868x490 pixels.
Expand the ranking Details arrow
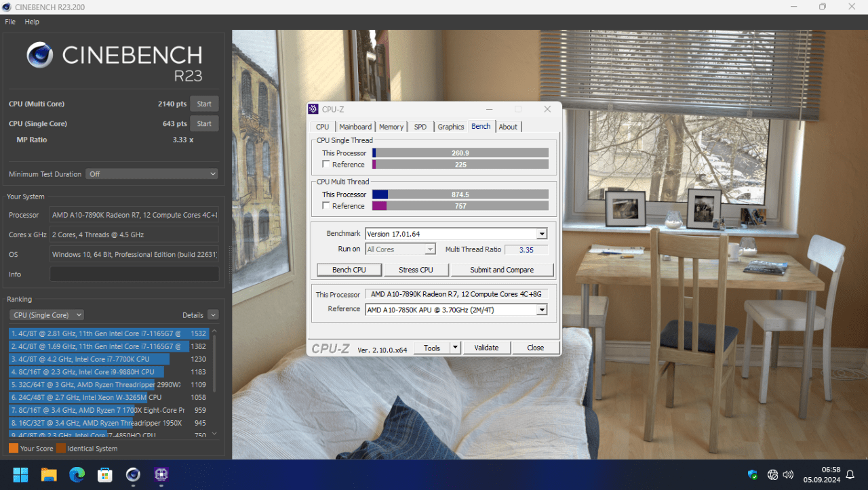(213, 315)
